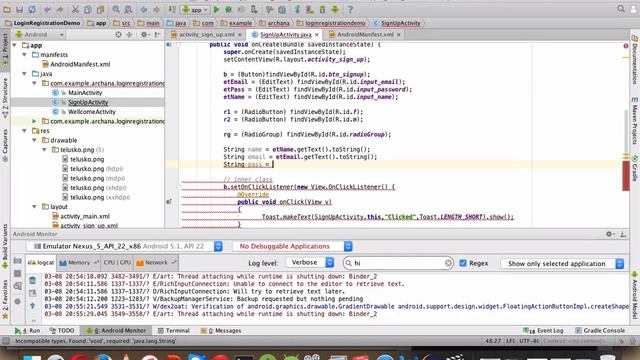
Task: Click red error stripe marker beside editor
Action: 626,176
